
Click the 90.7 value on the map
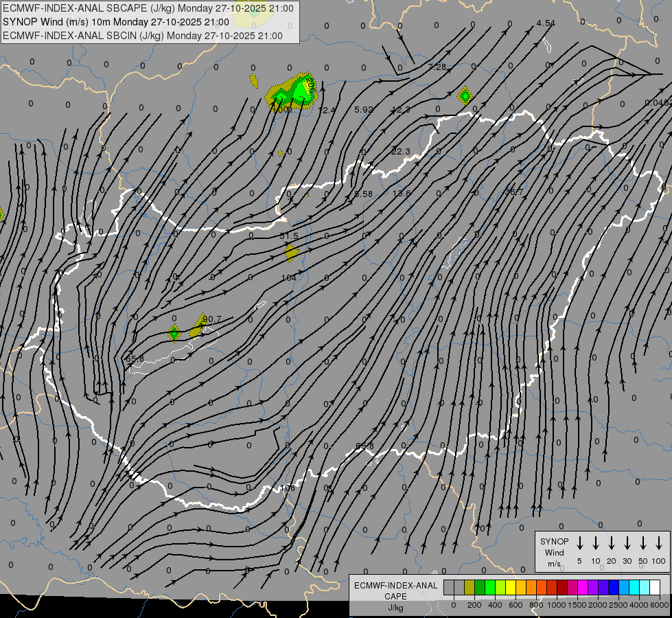point(212,319)
